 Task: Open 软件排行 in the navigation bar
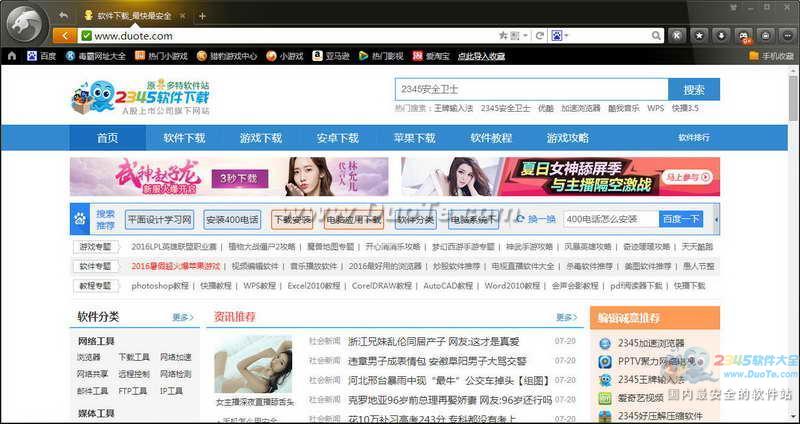pos(693,138)
